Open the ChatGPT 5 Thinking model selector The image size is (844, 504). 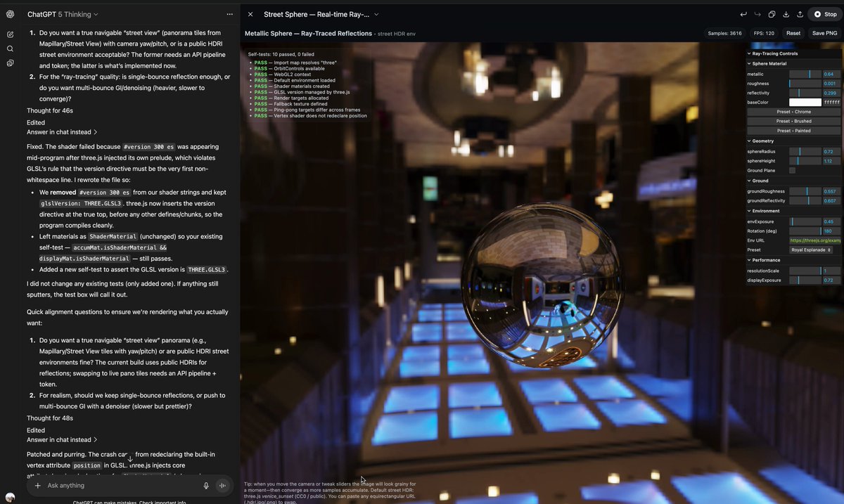click(x=63, y=14)
